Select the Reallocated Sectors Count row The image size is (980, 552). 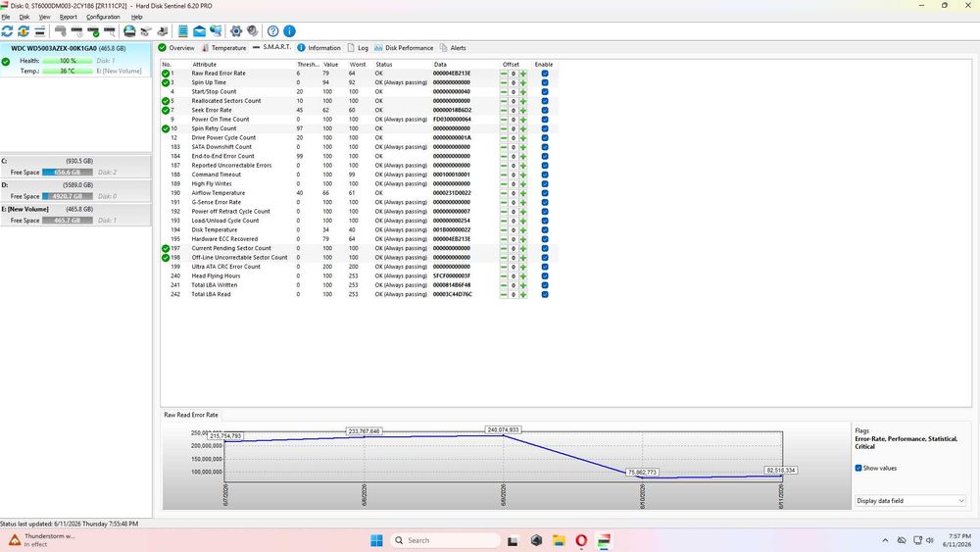pyautogui.click(x=360, y=101)
